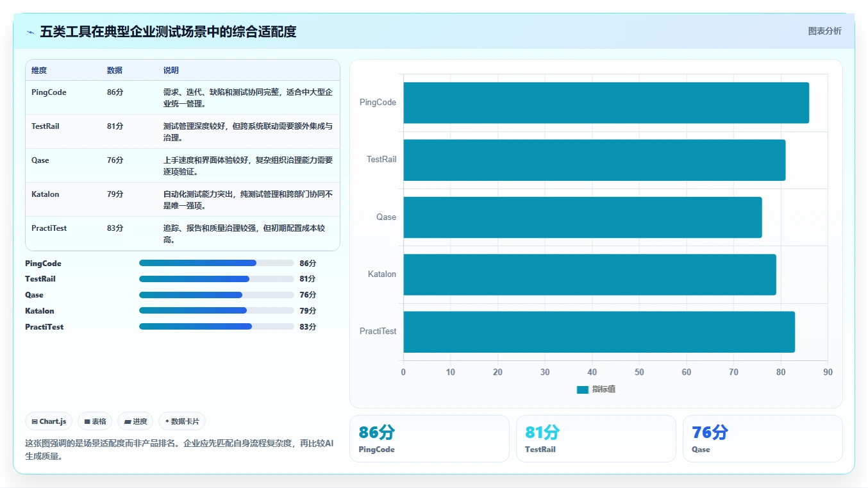Click the TestRail bar in the chart
The height and width of the screenshot is (488, 868).
(594, 160)
